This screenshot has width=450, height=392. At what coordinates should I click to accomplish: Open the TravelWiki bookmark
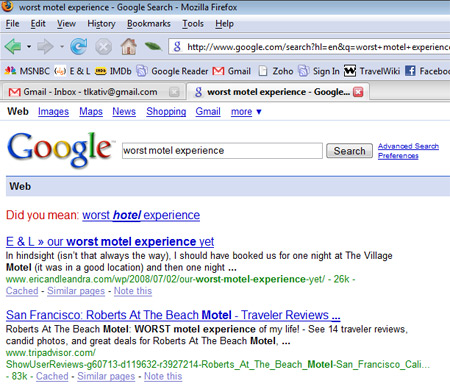pos(372,71)
